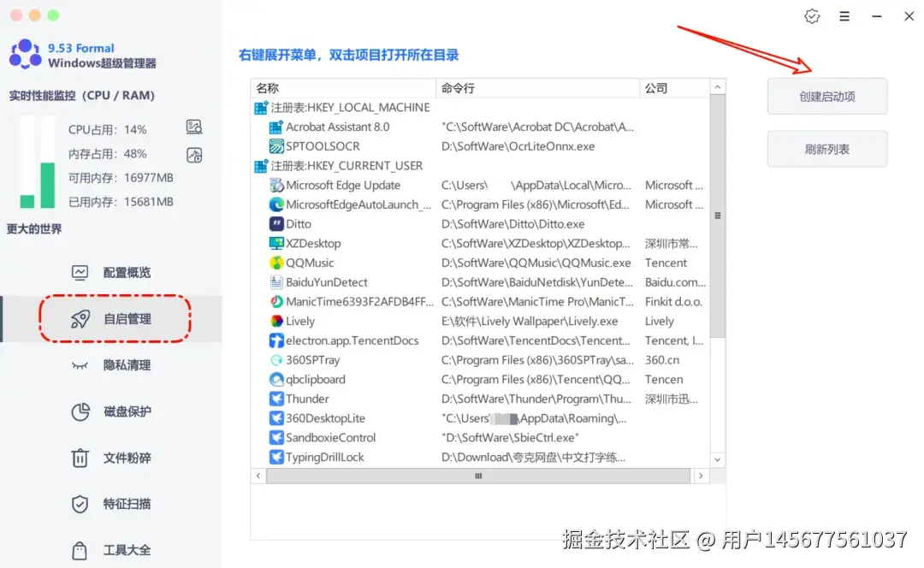The height and width of the screenshot is (568, 924).
Task: Sort by the 名称 column header
Action: [x=343, y=88]
